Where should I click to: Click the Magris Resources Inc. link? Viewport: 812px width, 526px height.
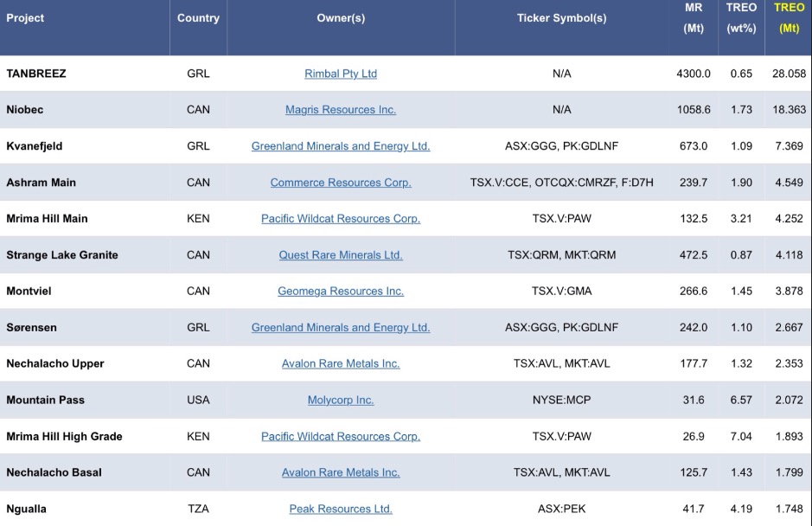[341, 110]
